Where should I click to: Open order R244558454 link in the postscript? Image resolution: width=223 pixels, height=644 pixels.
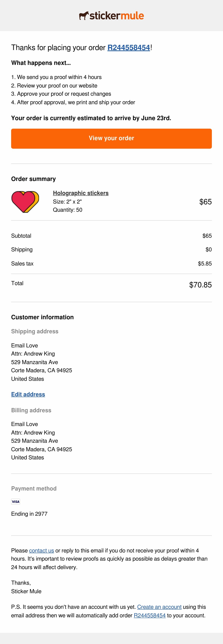[150, 615]
